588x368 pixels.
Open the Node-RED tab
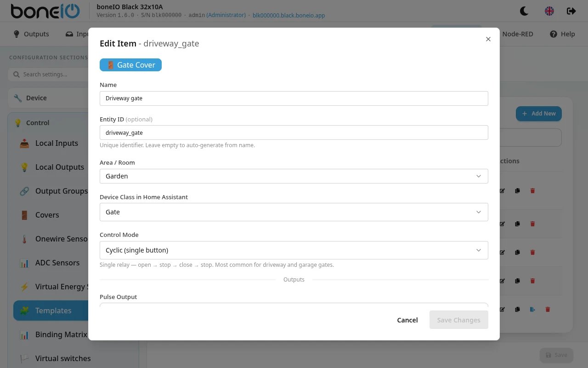(x=518, y=34)
